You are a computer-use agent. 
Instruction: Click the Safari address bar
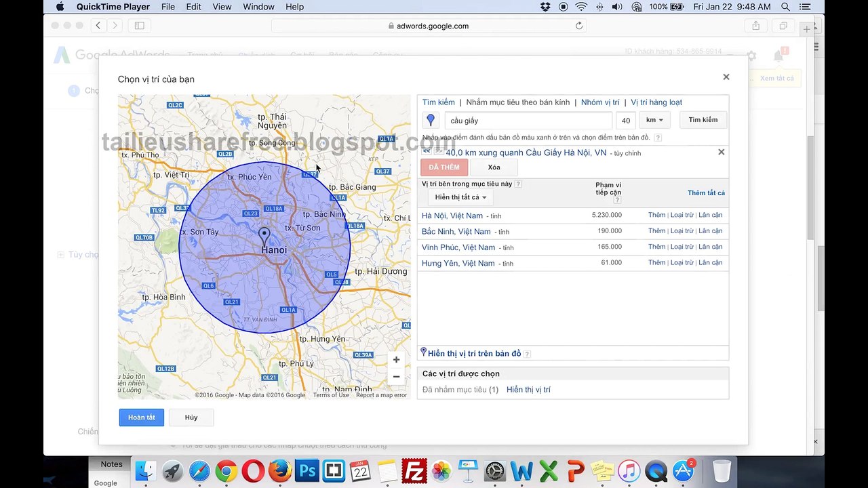(x=429, y=26)
